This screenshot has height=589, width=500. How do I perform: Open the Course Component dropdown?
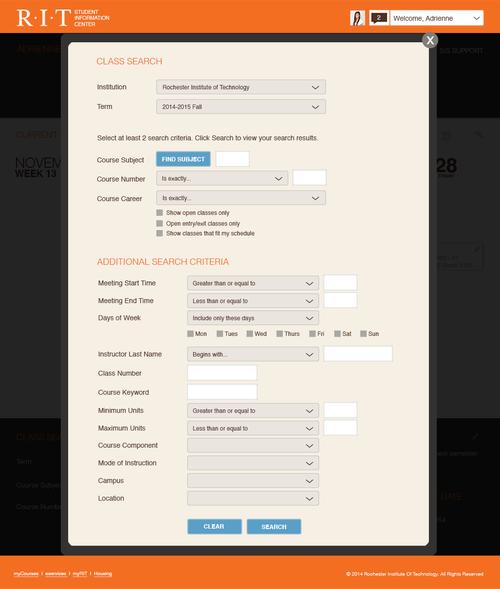253,446
